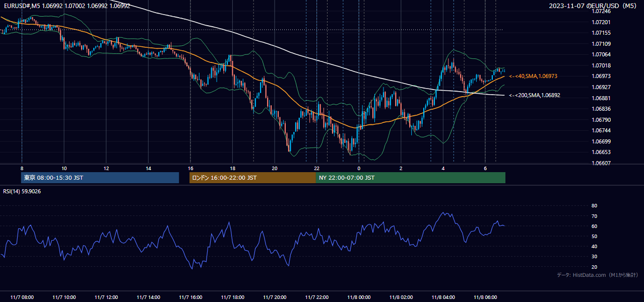Image resolution: width=644 pixels, height=302 pixels.
Task: Click price level 1.07246 on the axis
Action: pos(601,11)
